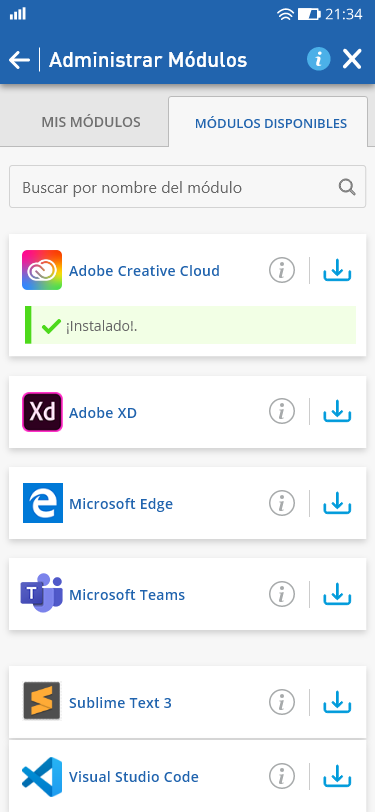Download the Microsoft Edge module
375x812 pixels.
337,503
